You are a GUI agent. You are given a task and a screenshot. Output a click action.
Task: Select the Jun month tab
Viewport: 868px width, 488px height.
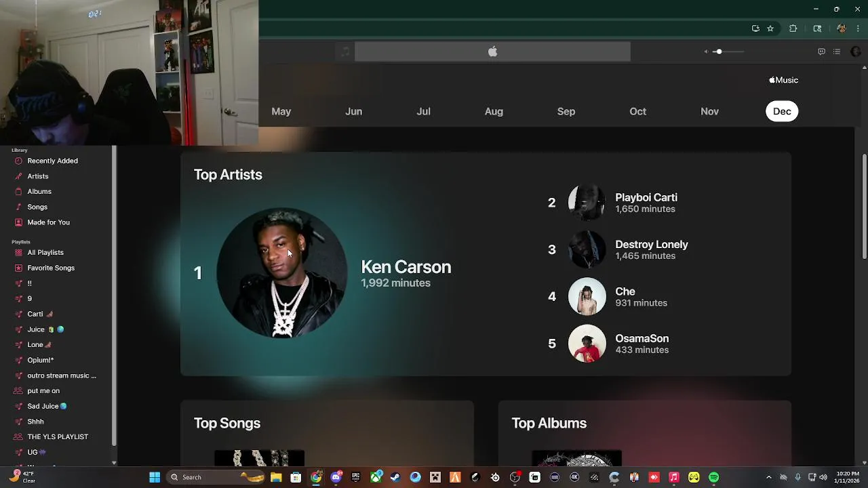coord(353,111)
